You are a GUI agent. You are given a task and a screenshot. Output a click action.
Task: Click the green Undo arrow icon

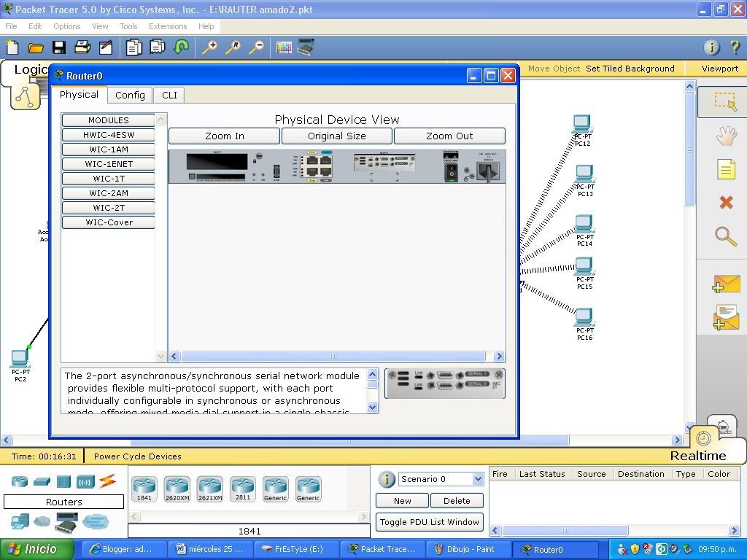tap(182, 47)
